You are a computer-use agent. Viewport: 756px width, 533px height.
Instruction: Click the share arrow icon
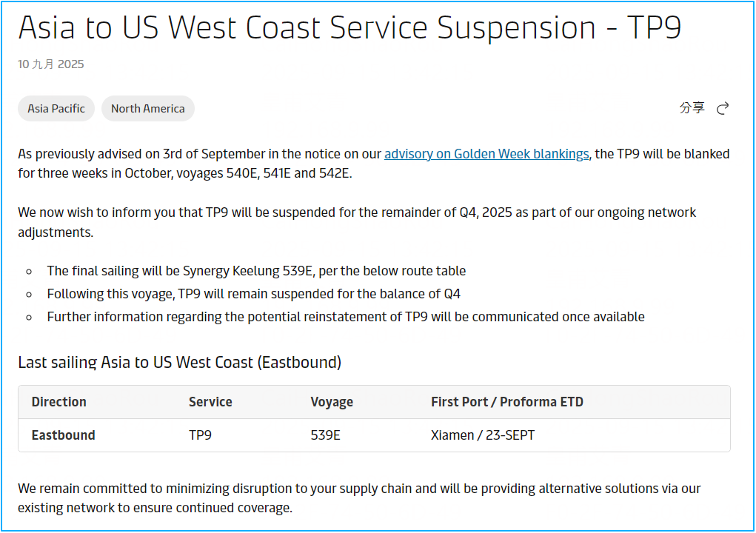[722, 108]
